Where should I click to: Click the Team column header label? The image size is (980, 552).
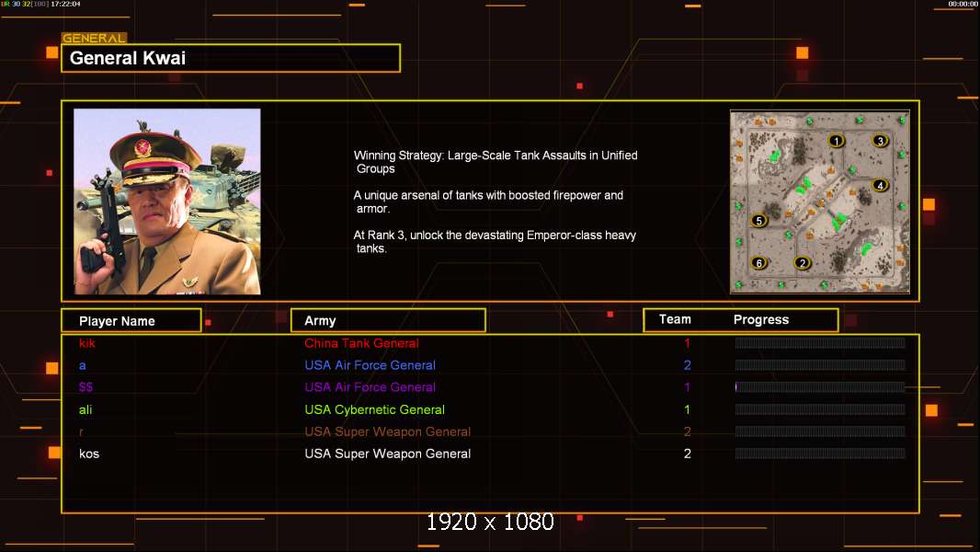[x=675, y=319]
